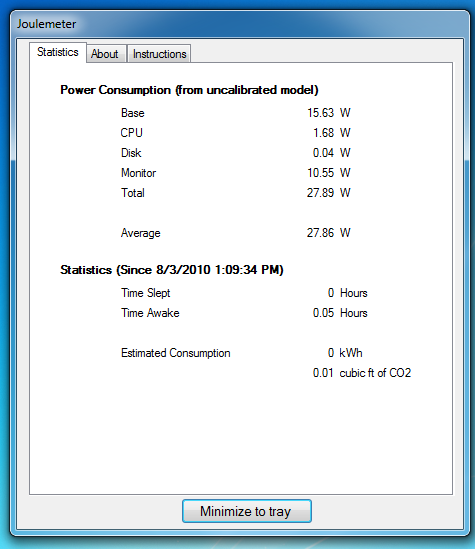The image size is (475, 549).
Task: Click the 1.68 W CPU value
Action: pos(331,133)
